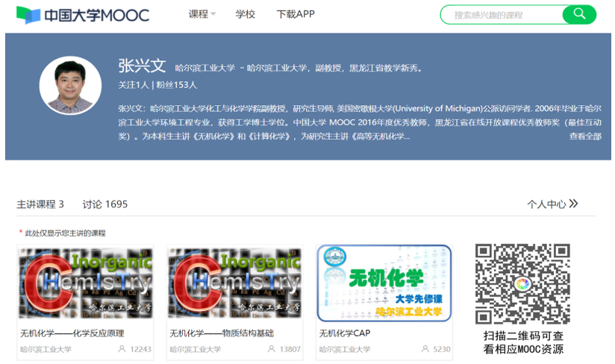
Task: Click 关注1人 following count
Action: pos(134,84)
